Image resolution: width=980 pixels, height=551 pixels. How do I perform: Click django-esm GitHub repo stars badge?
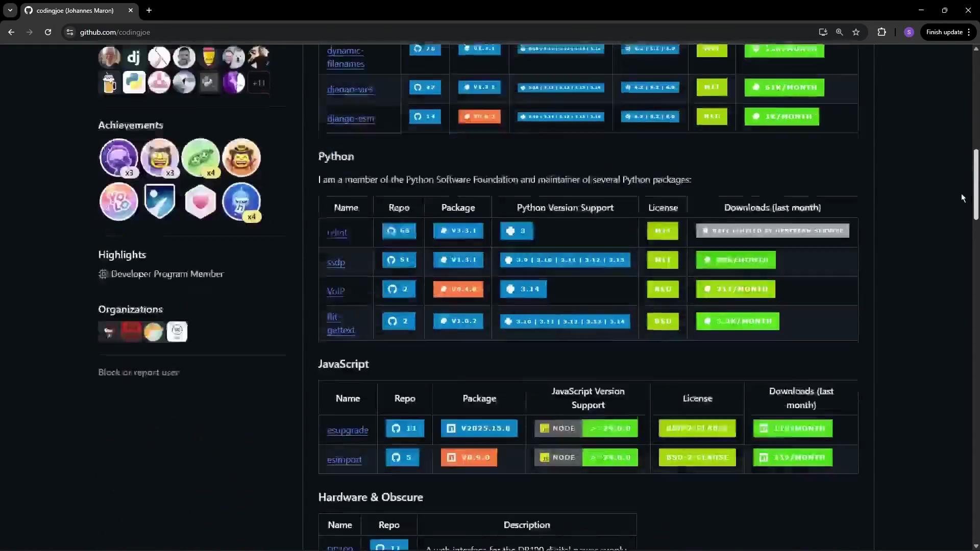coord(425,116)
